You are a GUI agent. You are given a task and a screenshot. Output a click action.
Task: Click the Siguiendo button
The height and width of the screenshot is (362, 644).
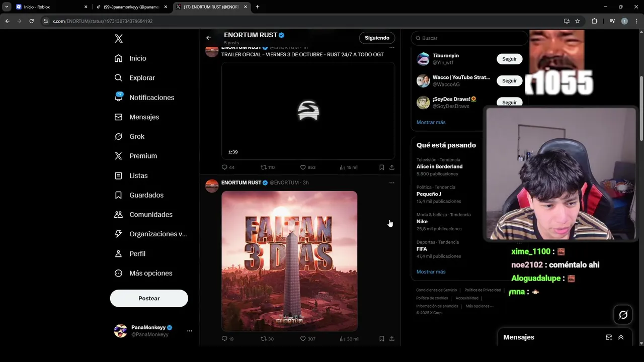tap(377, 38)
